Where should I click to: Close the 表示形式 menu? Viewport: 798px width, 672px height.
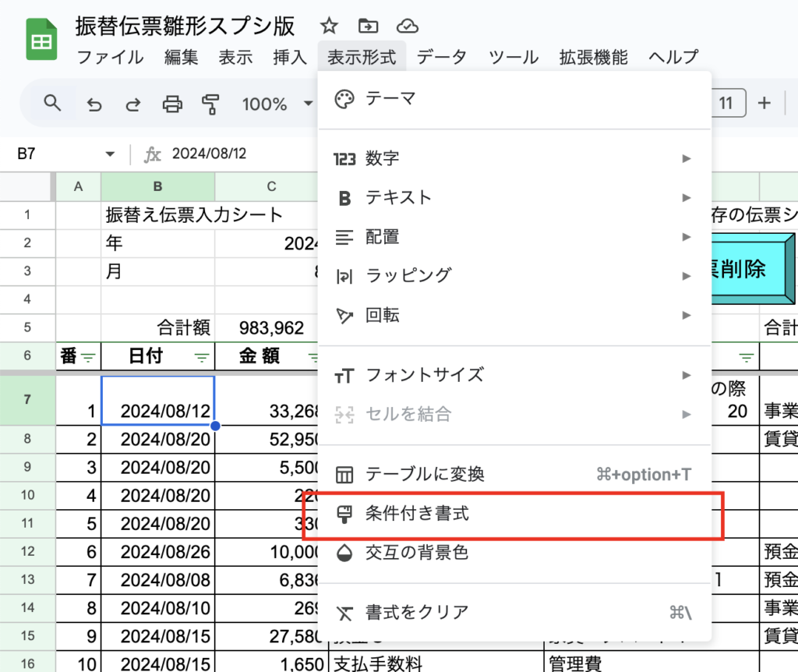coord(362,57)
